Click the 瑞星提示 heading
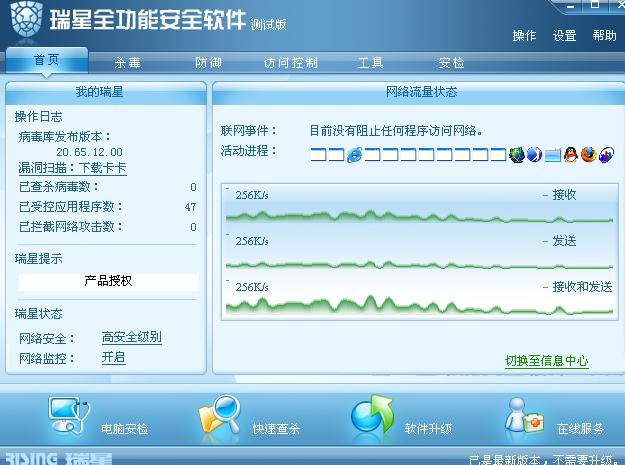This screenshot has width=625, height=465. coord(39,259)
